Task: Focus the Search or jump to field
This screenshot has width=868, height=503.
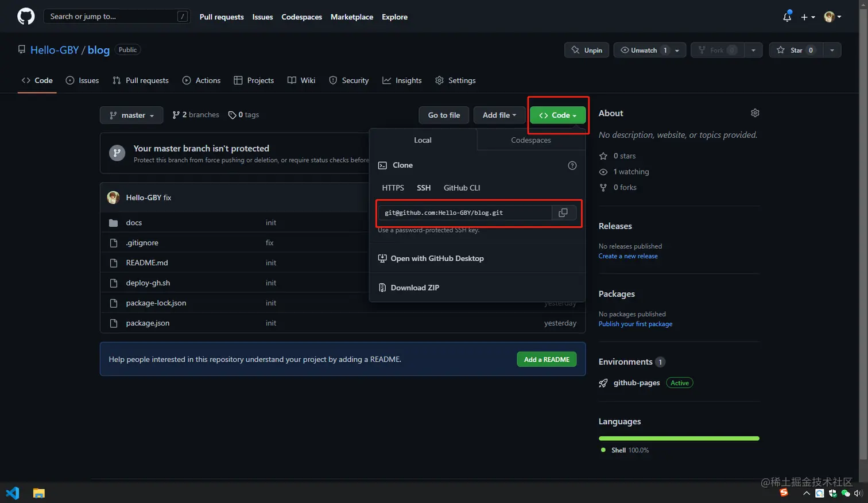Action: tap(117, 17)
